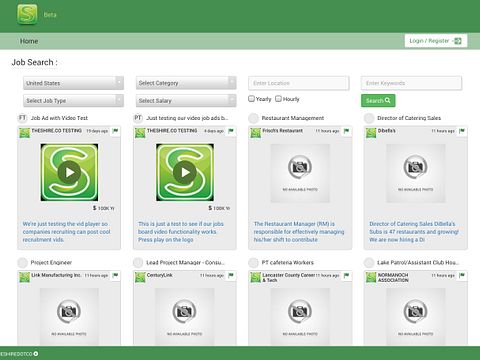Open the Select Job Type dropdown
This screenshot has width=480, height=360.
coord(73,100)
